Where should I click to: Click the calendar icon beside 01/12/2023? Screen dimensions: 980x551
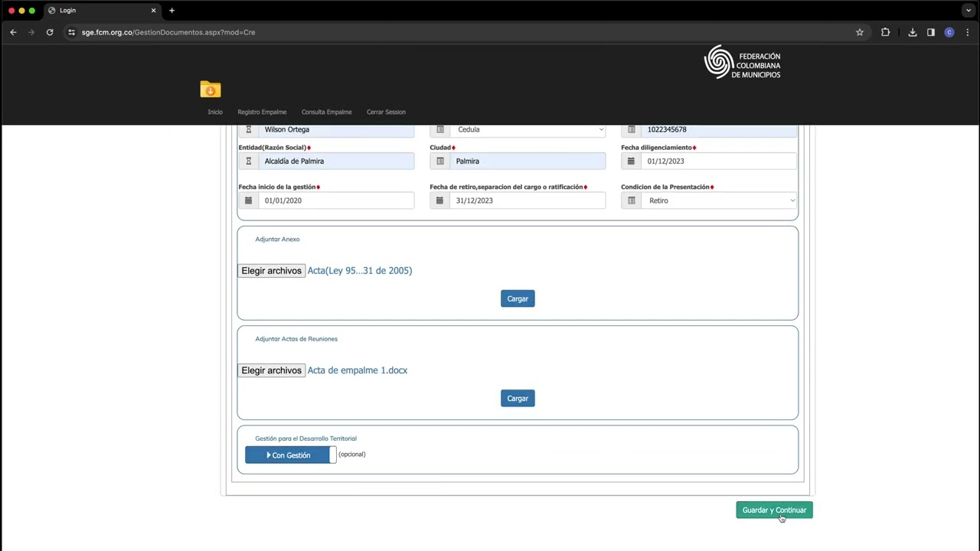[632, 161]
